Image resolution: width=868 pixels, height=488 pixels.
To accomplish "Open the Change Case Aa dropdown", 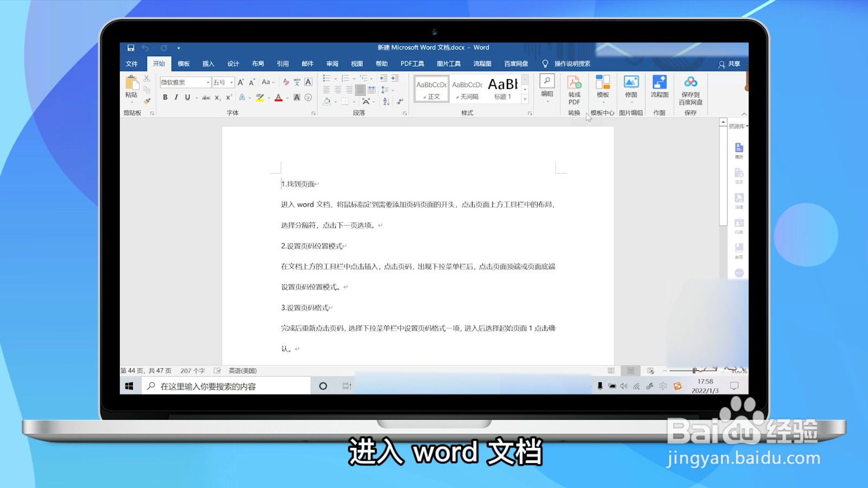I will tap(268, 82).
